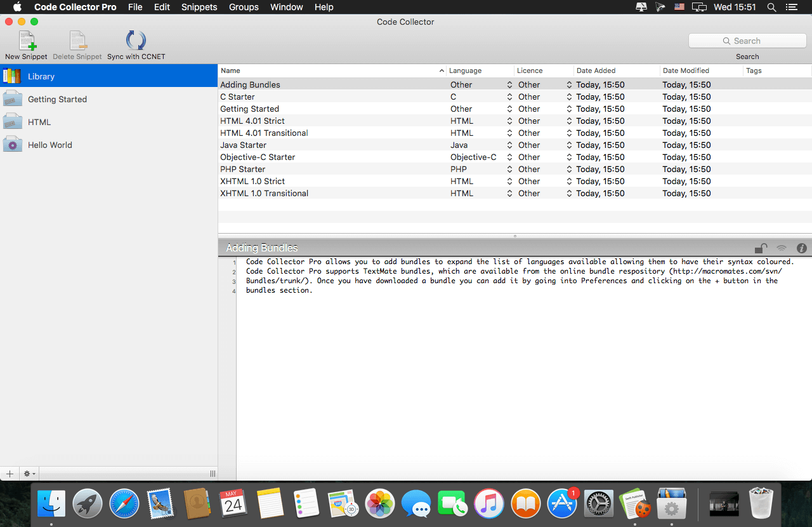This screenshot has height=527, width=812.
Task: Sort by the Language column header
Action: click(480, 70)
